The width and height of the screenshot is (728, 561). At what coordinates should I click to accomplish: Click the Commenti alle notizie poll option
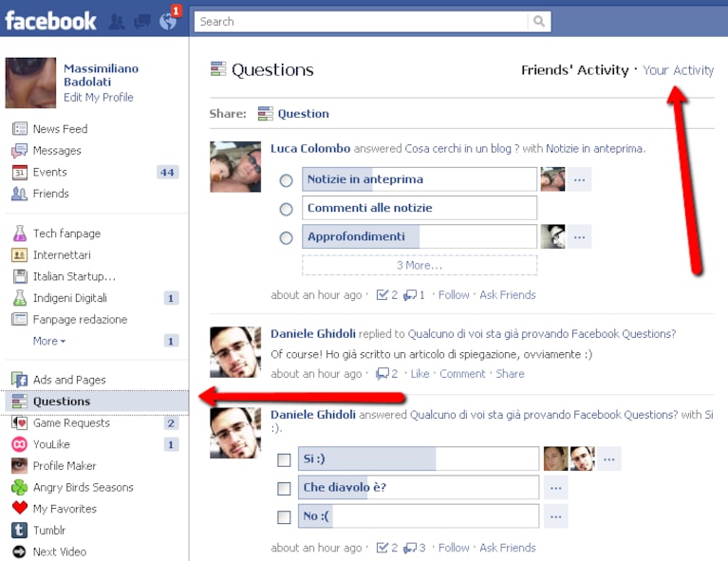[420, 208]
